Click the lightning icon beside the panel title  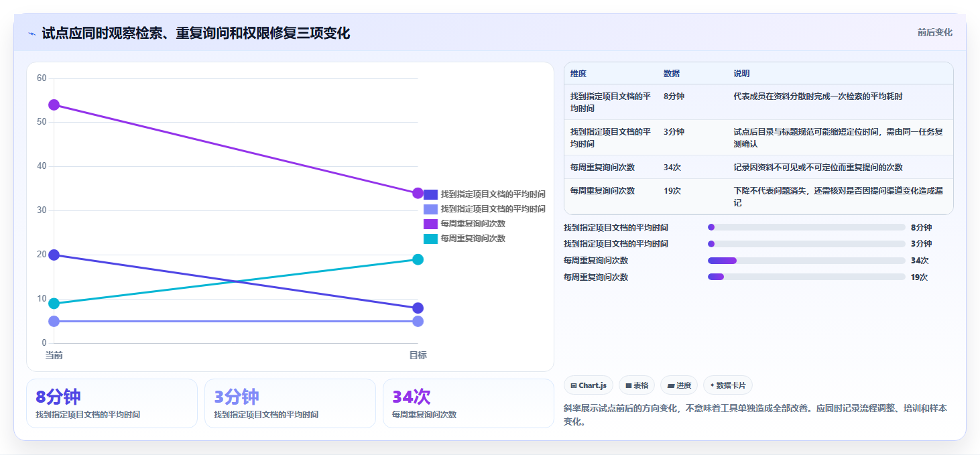[32, 34]
